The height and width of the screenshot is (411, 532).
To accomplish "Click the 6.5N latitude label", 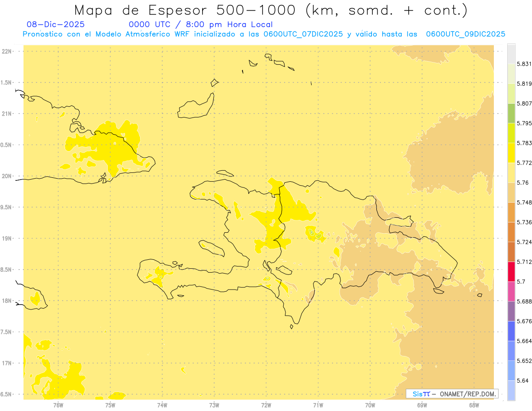I will 6,394.
